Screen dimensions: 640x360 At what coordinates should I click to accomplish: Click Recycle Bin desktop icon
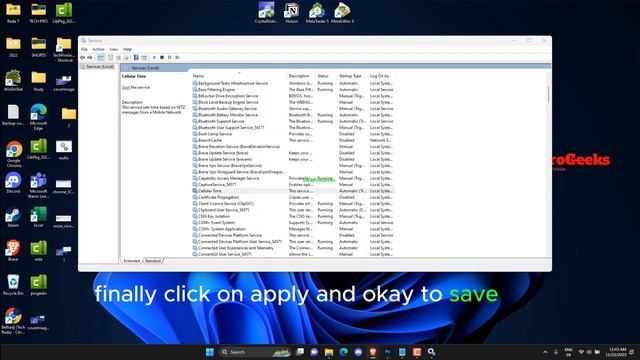click(13, 284)
